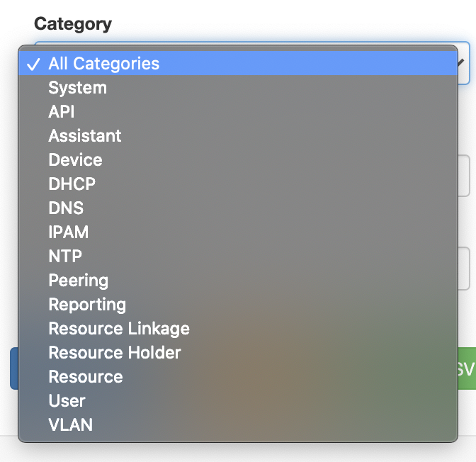This screenshot has width=476, height=462.
Task: Select the DNS category
Action: 66,208
